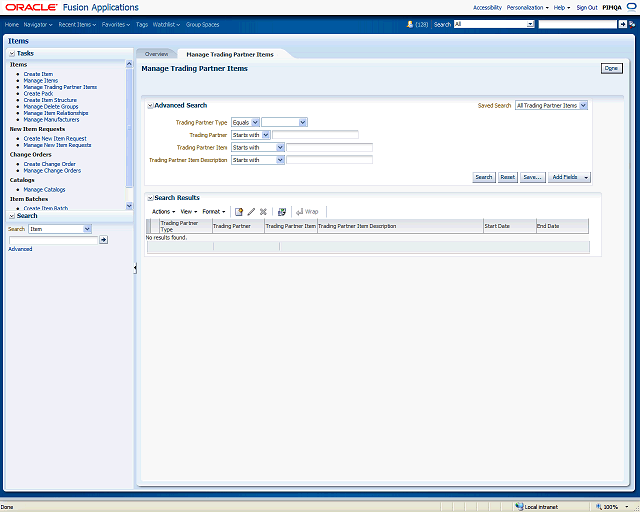
Task: Click the Create icon in results toolbar
Action: click(x=239, y=212)
